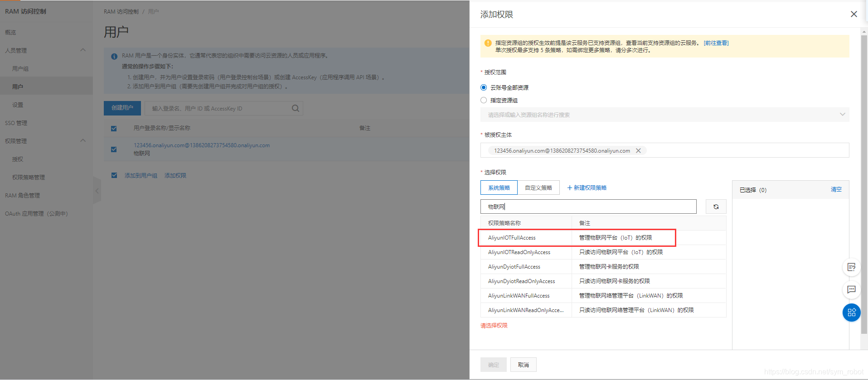Open the blue apps grid floating button
Screen dimensions: 868x380
click(851, 313)
